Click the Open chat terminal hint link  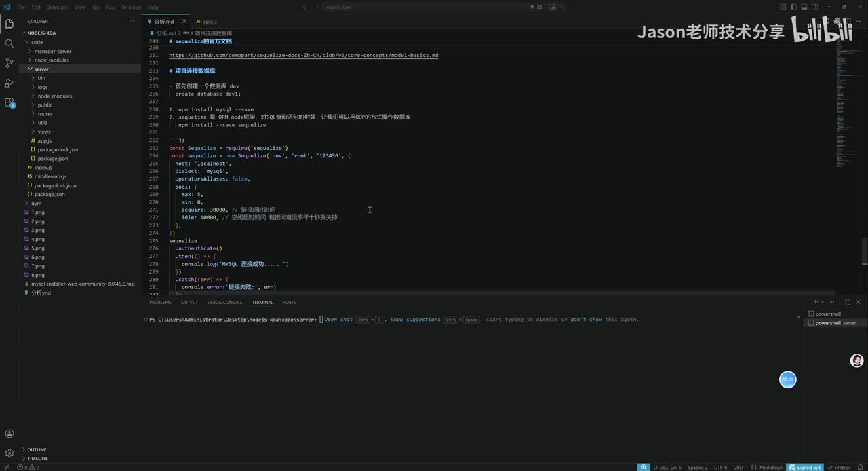point(338,320)
